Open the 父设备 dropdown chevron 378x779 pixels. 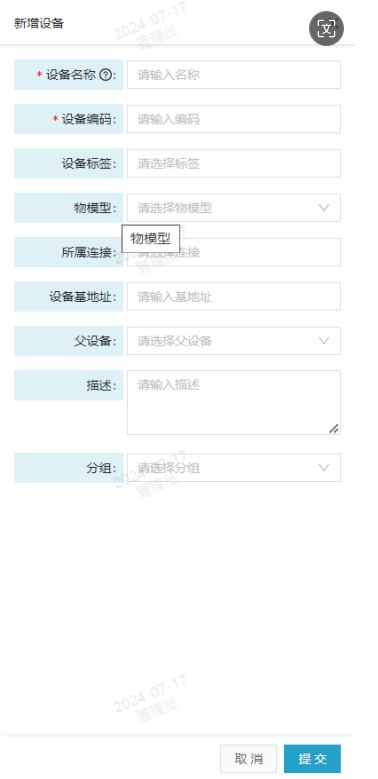(x=324, y=341)
